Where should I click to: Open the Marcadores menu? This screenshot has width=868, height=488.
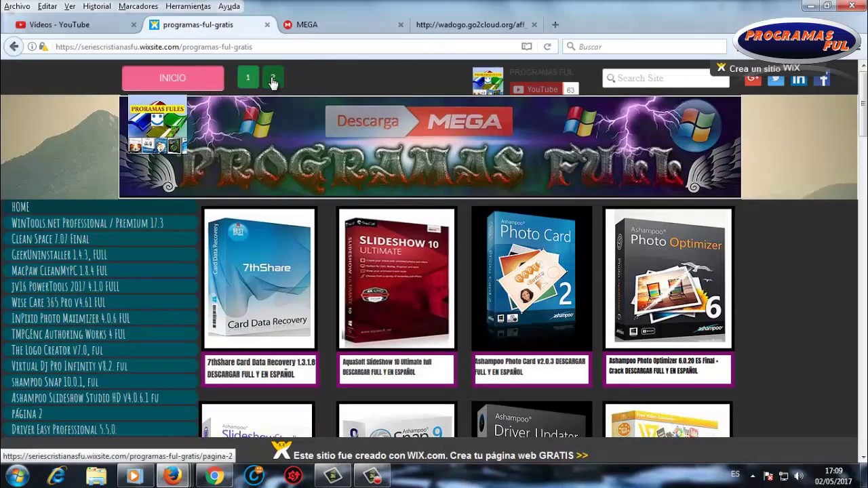pyautogui.click(x=138, y=6)
